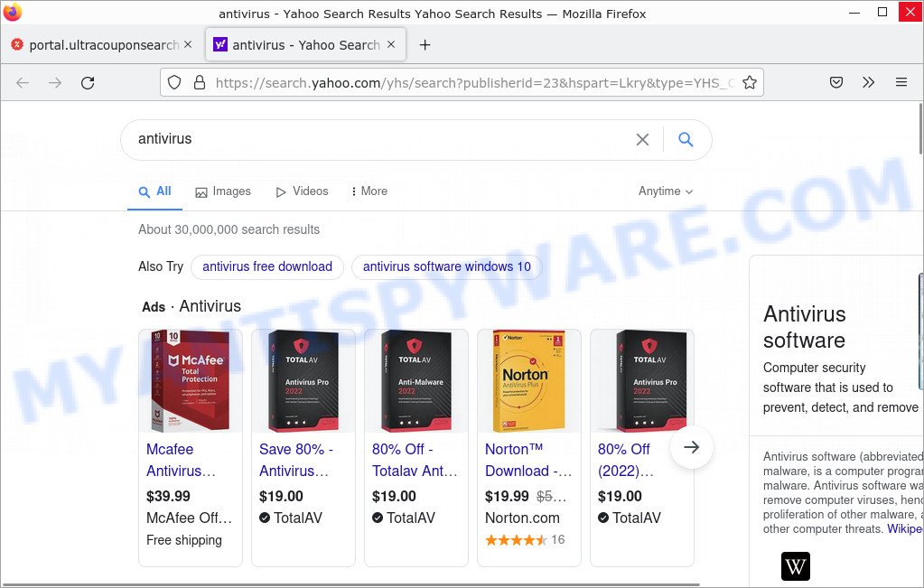Open Norton Download ad link
The width and height of the screenshot is (924, 588).
528,460
